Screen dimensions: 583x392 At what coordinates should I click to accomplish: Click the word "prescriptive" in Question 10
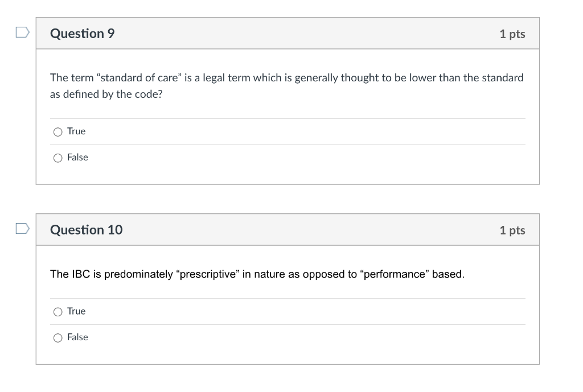(208, 274)
